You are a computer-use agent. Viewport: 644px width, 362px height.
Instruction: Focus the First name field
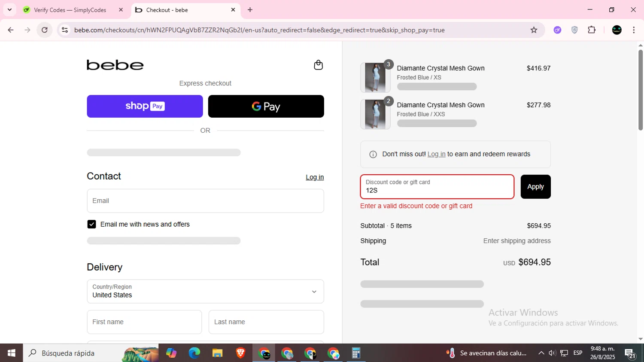coord(144,322)
